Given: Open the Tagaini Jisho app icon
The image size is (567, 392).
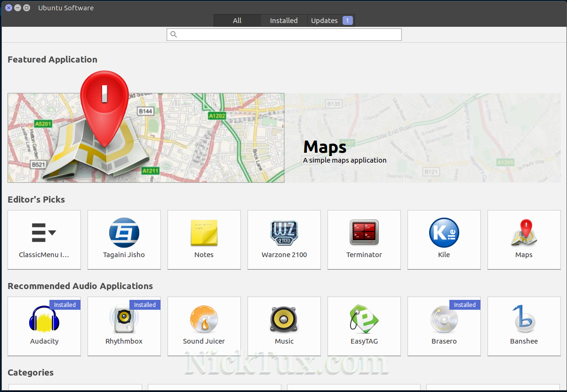Looking at the screenshot, I should pos(124,233).
